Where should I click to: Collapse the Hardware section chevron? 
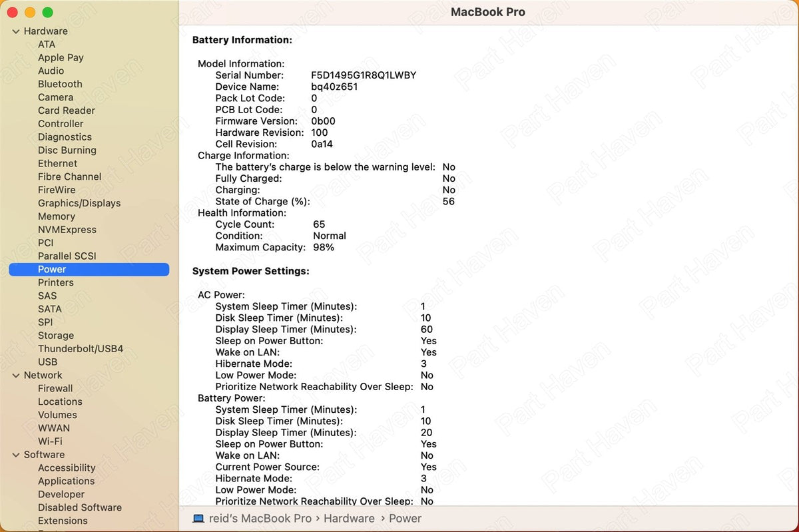(x=16, y=31)
